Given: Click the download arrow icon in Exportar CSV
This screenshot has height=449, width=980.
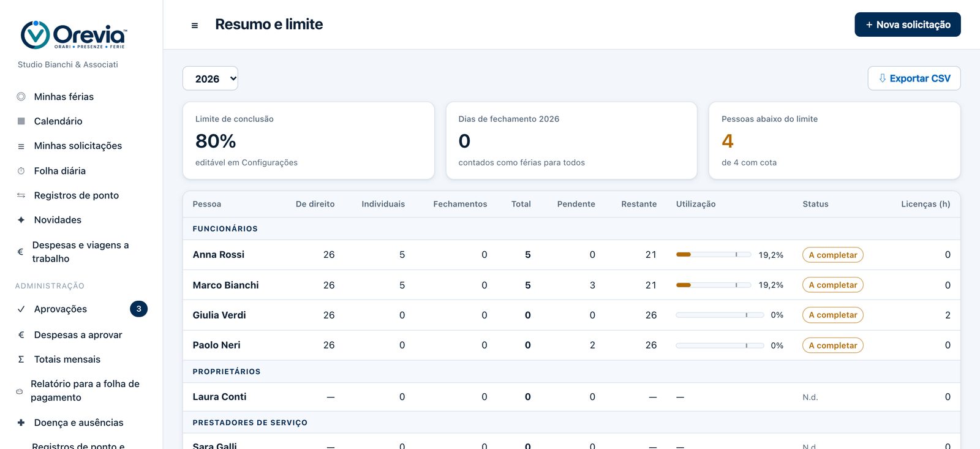Looking at the screenshot, I should (882, 78).
